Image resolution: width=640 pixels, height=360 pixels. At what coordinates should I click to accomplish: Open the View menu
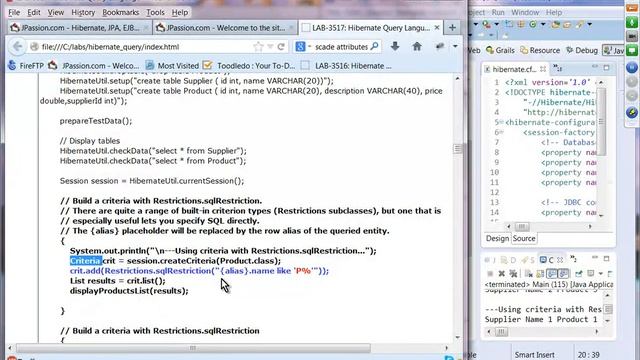tap(56, 12)
